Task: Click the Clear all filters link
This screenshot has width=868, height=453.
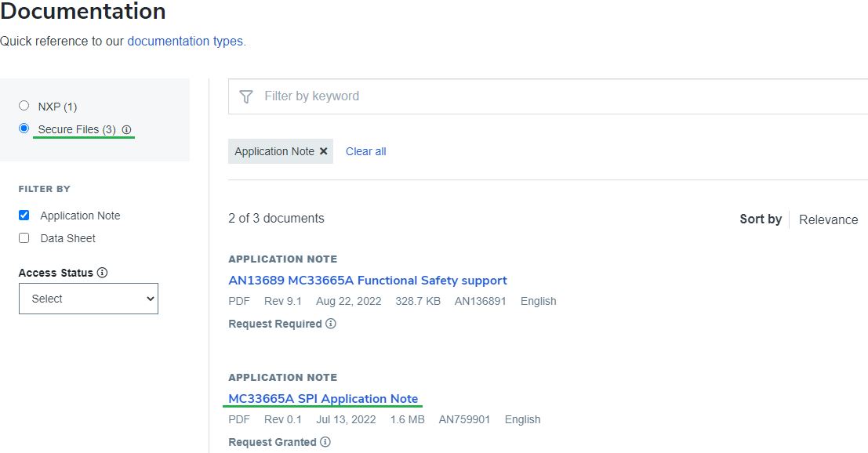Action: tap(366, 151)
